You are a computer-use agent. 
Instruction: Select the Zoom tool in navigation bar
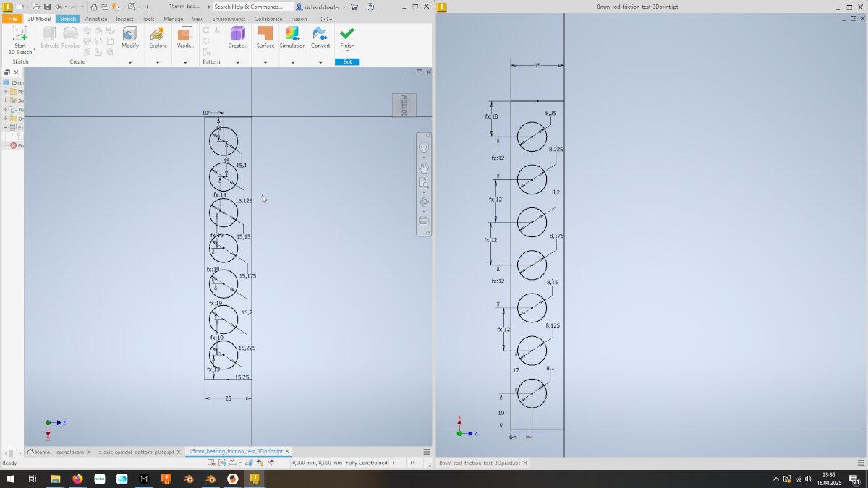(x=424, y=184)
